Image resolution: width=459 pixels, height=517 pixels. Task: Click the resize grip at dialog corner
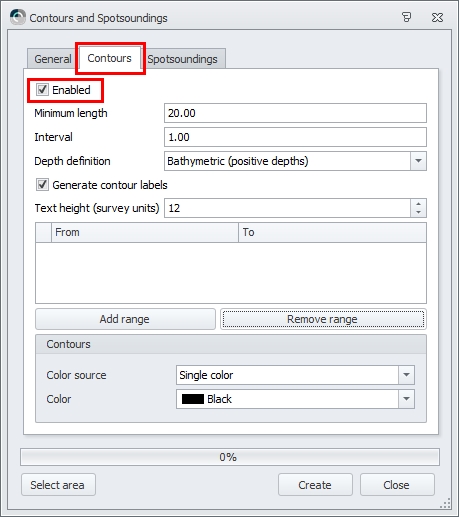[x=446, y=503]
